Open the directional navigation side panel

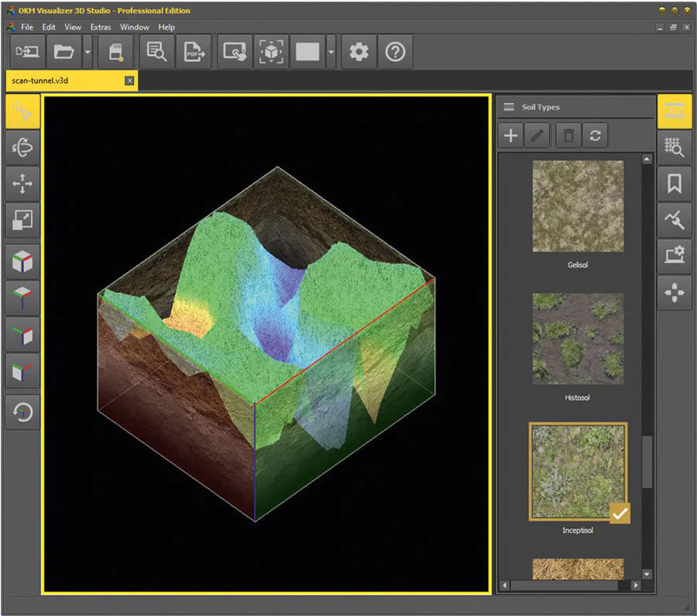[675, 293]
